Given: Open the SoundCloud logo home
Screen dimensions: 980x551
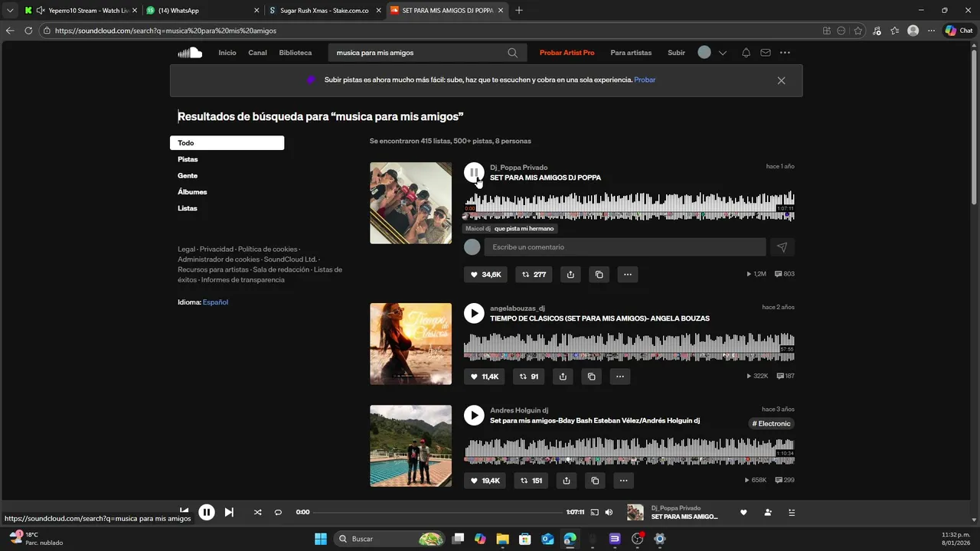Looking at the screenshot, I should click(x=190, y=53).
